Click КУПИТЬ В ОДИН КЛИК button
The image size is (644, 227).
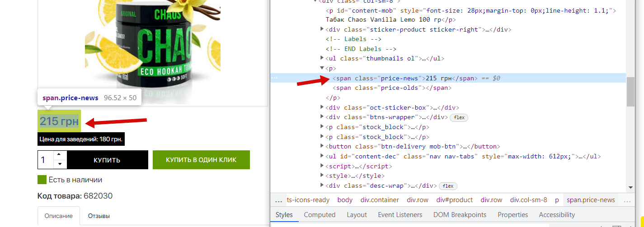pos(201,160)
